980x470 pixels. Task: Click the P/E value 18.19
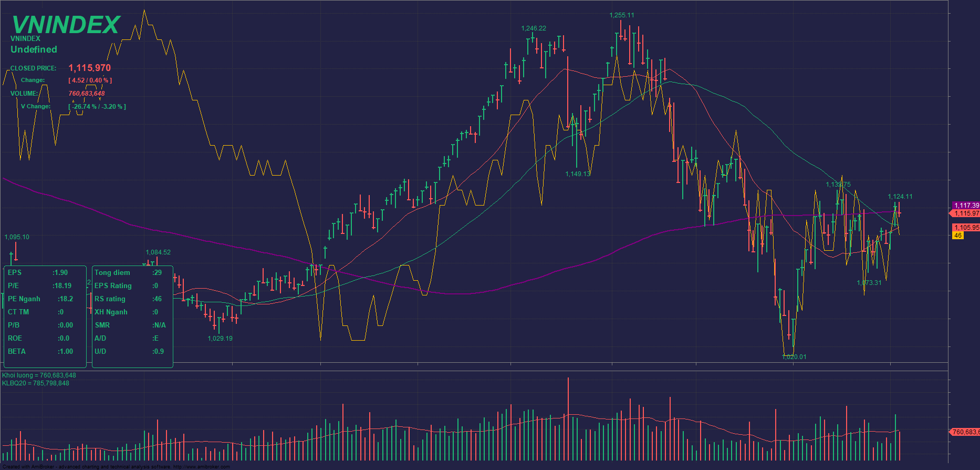(x=62, y=286)
